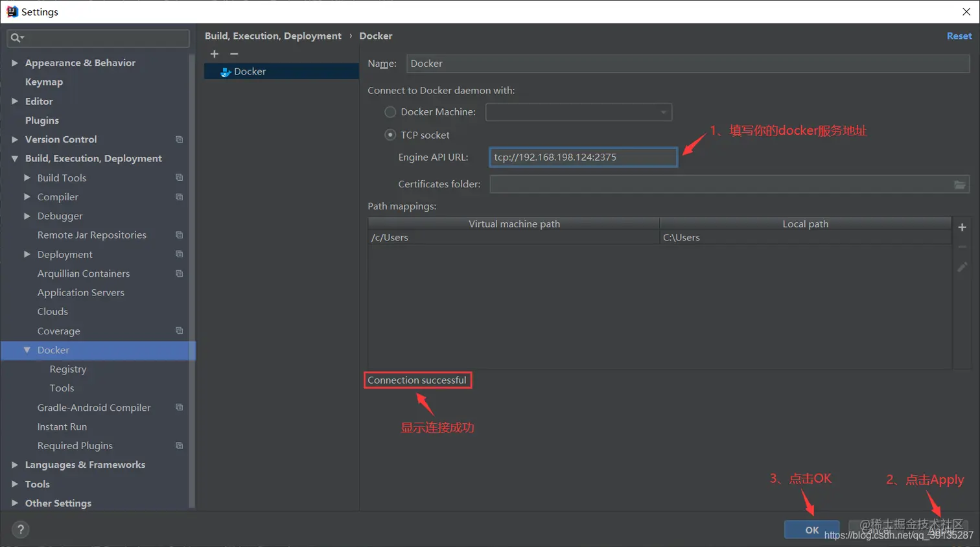Click project-level icon next to Coverage
Image resolution: width=980 pixels, height=547 pixels.
tap(179, 331)
